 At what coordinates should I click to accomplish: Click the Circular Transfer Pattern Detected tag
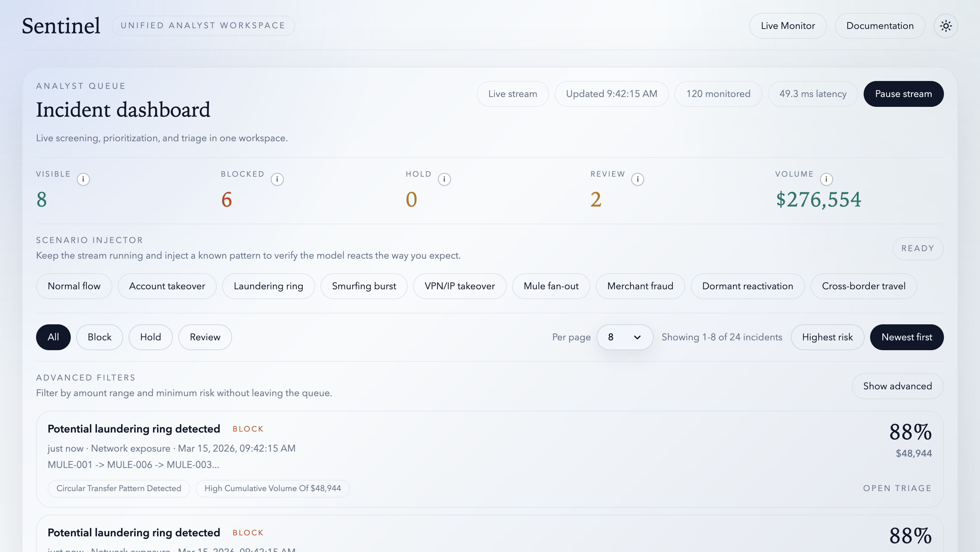tap(119, 488)
